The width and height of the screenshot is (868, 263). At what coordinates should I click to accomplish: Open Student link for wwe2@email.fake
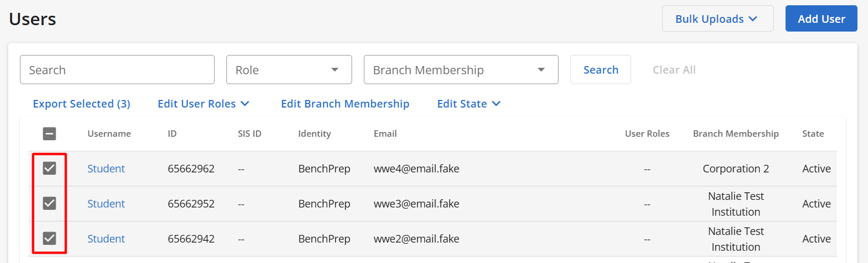106,238
